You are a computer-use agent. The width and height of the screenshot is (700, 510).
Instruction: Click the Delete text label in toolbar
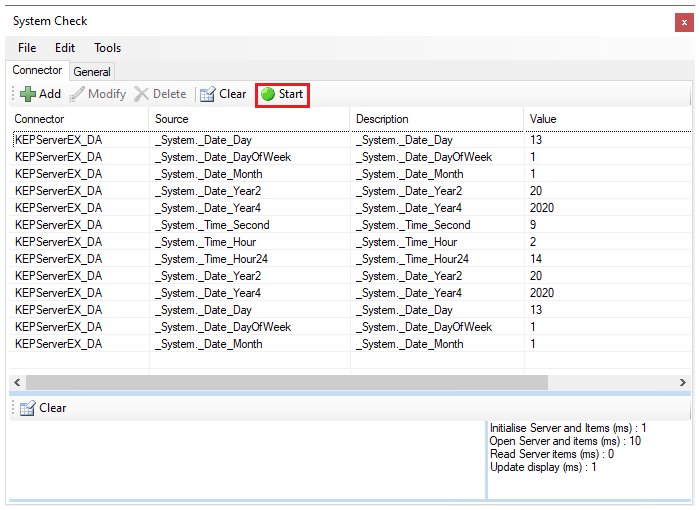[170, 94]
